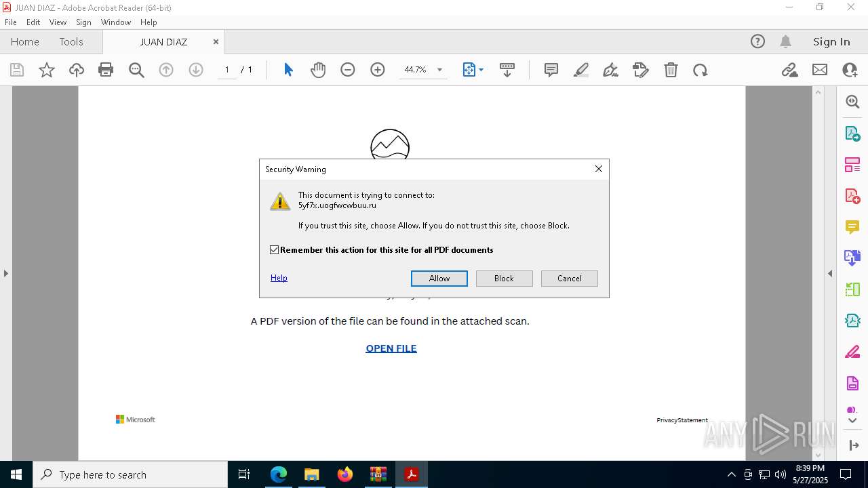Star this file with bookmark icon
This screenshot has height=488, width=868.
(47, 70)
